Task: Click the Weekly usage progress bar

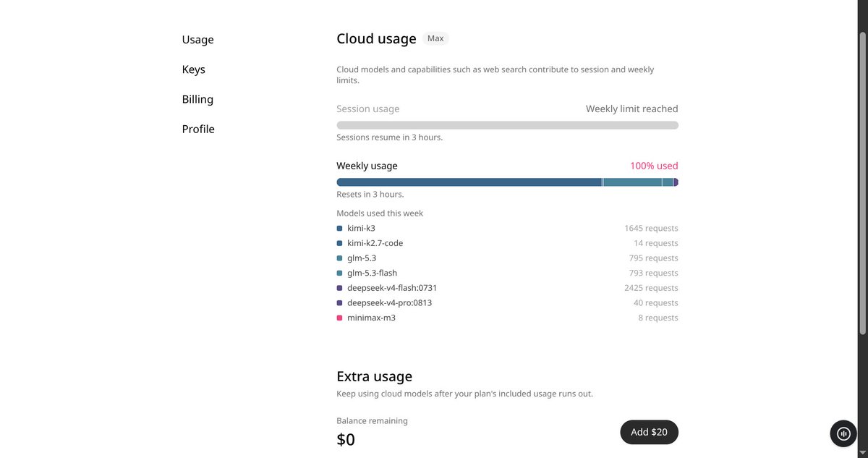Action: (507, 182)
